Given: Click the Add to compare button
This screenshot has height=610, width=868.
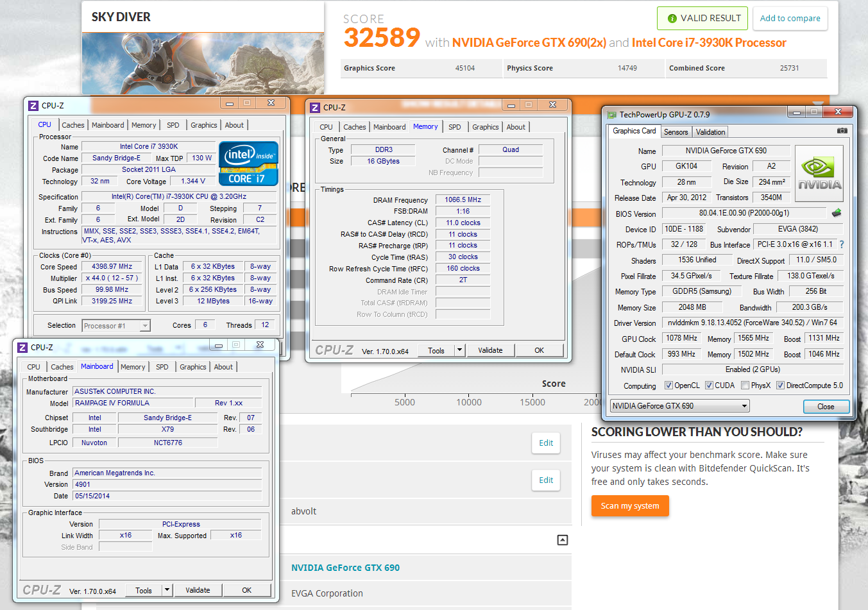Looking at the screenshot, I should coord(790,18).
